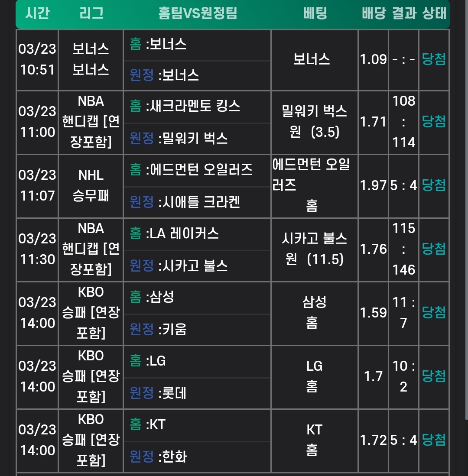
Task: Click 당첨 status for KT vs 한화
Action: coord(434,440)
